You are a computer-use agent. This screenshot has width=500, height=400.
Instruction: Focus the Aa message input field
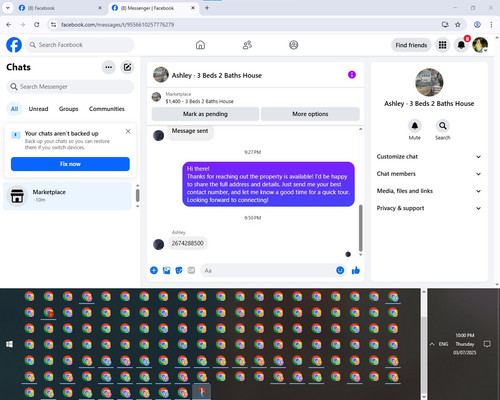coord(268,270)
